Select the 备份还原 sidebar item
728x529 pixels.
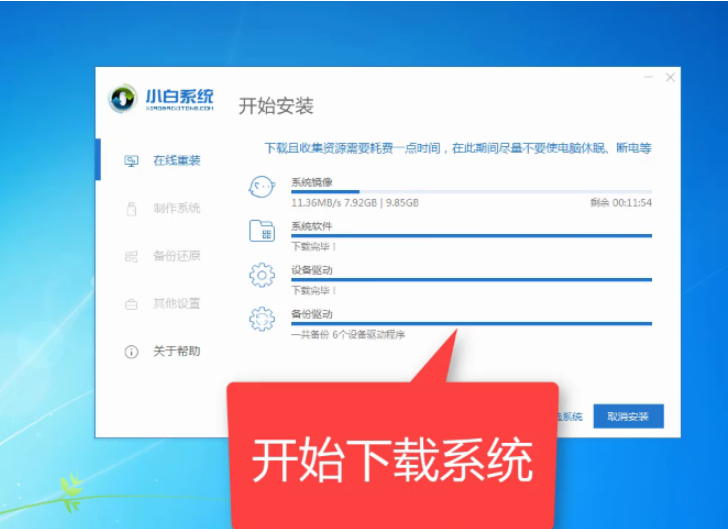click(176, 256)
